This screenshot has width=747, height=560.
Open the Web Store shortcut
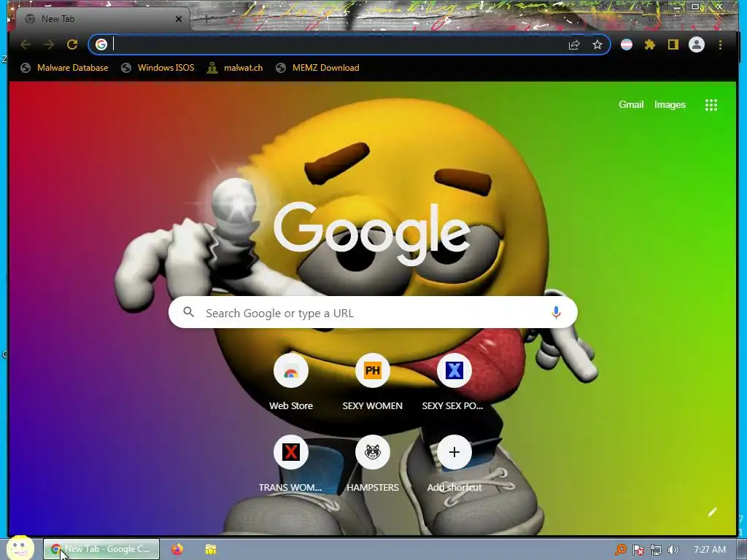(291, 382)
